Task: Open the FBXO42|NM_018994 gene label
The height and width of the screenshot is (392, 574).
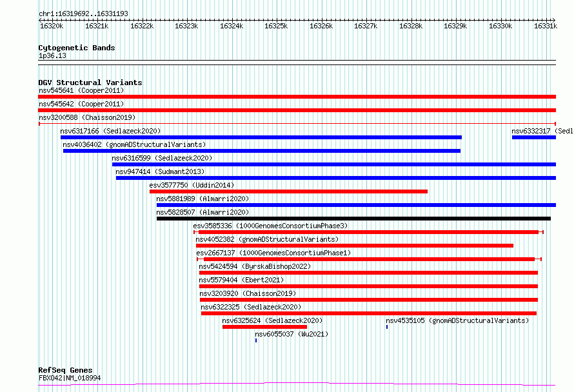Action: point(70,378)
